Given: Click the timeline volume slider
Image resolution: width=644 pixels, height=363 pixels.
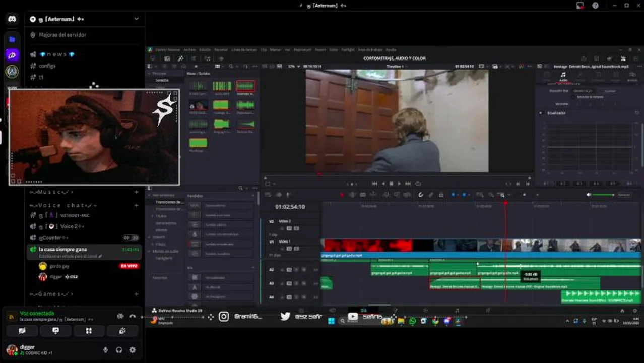Looking at the screenshot, I should pyautogui.click(x=604, y=195).
